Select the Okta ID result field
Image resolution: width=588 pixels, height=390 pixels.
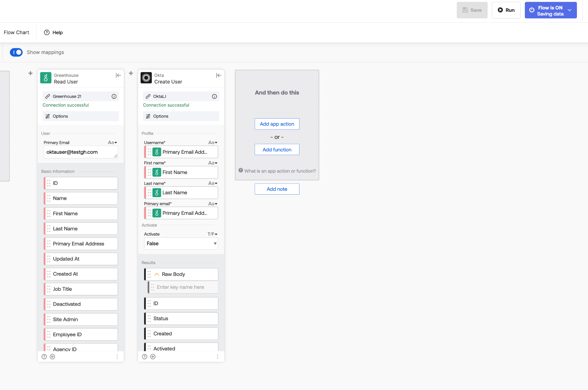pos(181,303)
